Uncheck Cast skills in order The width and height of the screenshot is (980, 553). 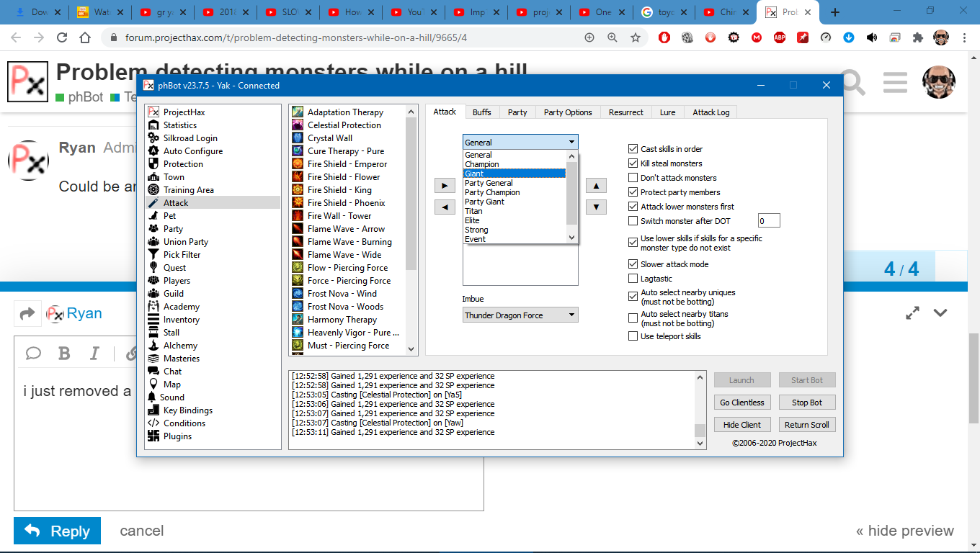633,149
